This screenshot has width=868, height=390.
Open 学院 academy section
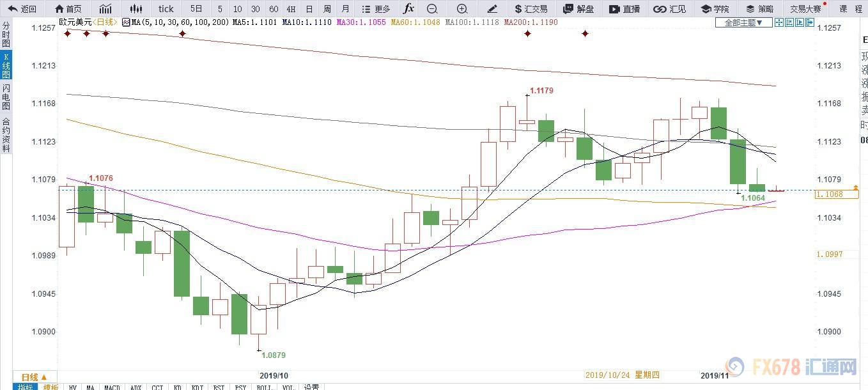715,9
